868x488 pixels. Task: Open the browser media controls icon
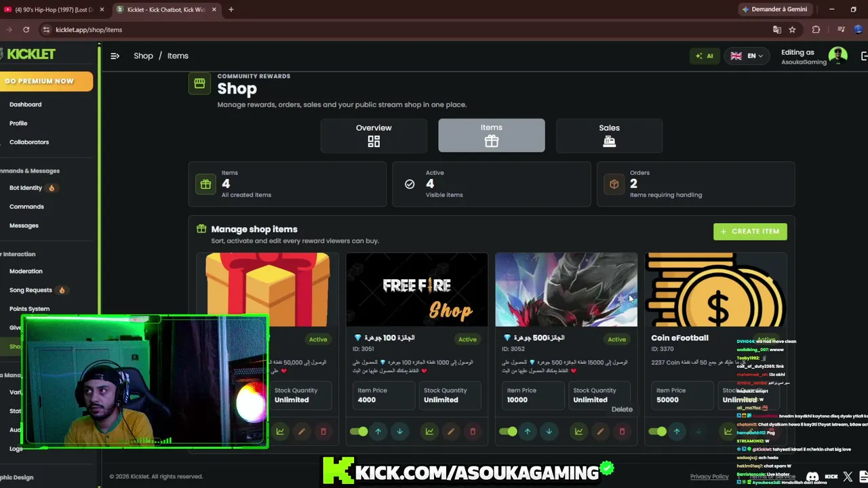pyautogui.click(x=841, y=30)
